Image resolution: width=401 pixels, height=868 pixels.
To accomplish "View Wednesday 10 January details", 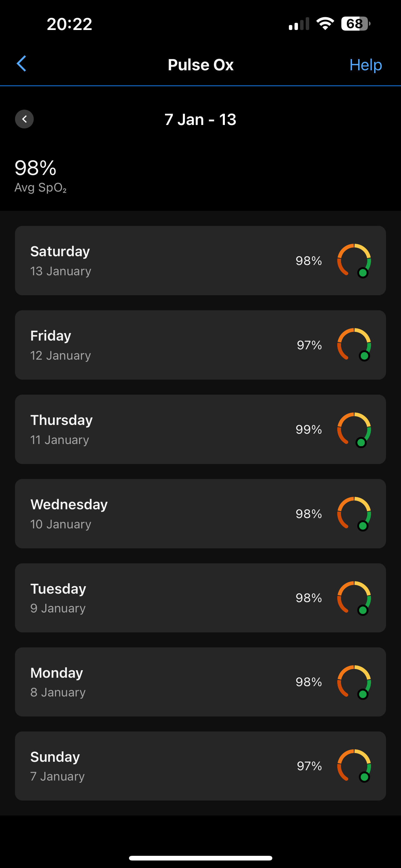I will [200, 514].
